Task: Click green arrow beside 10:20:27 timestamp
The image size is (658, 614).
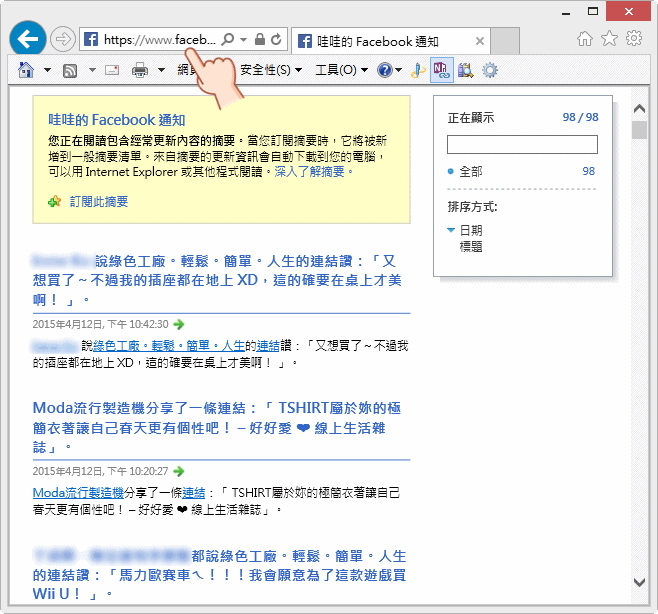Action: [x=178, y=471]
